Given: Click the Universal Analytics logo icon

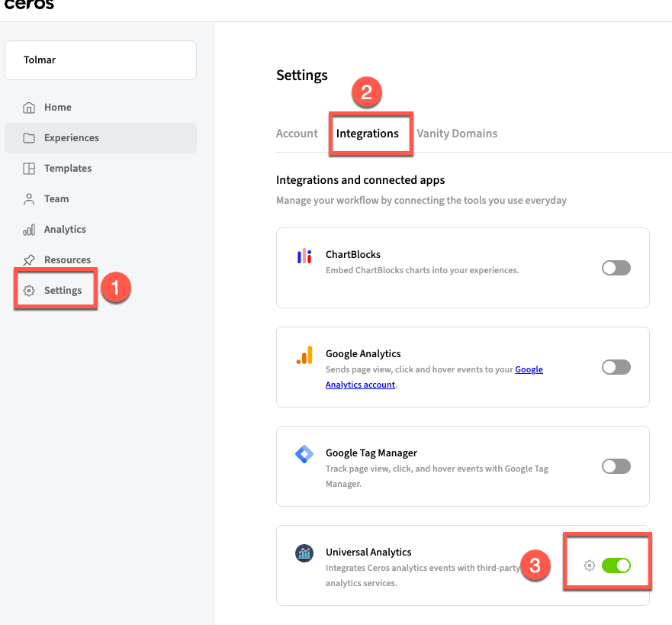Looking at the screenshot, I should coord(304,553).
